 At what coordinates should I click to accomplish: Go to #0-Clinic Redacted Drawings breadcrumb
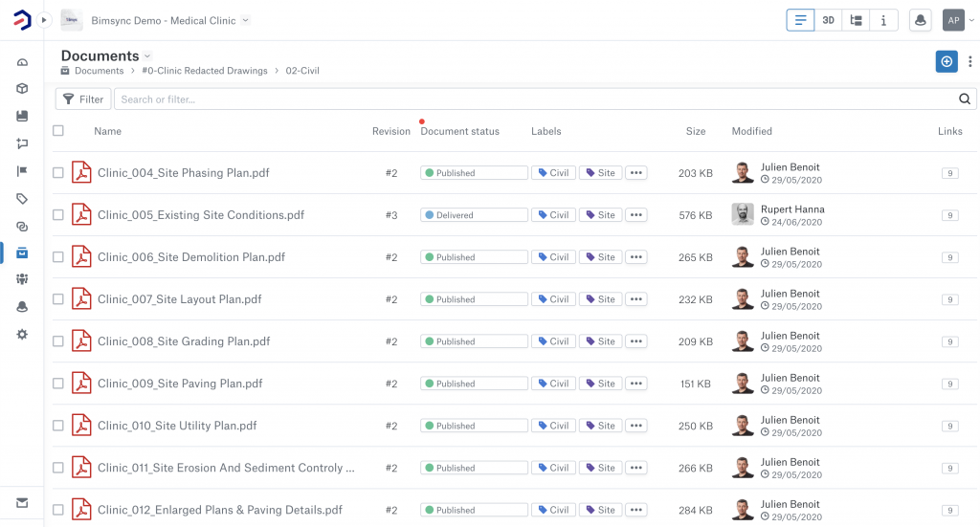pos(205,71)
